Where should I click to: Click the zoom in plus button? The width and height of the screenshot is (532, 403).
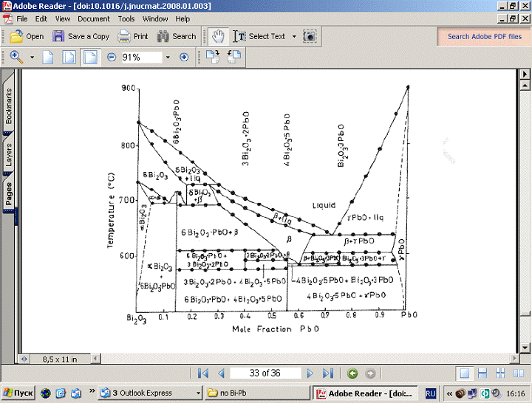pyautogui.click(x=184, y=57)
